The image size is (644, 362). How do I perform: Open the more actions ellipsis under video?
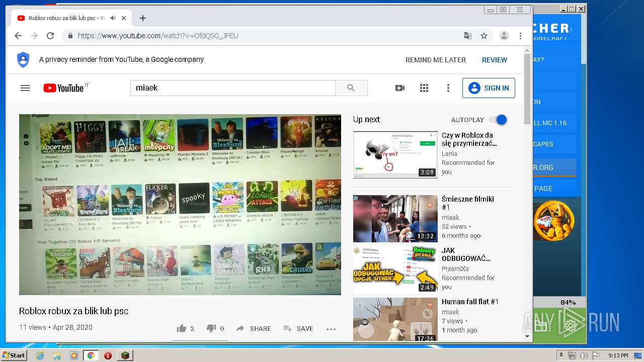click(x=331, y=329)
